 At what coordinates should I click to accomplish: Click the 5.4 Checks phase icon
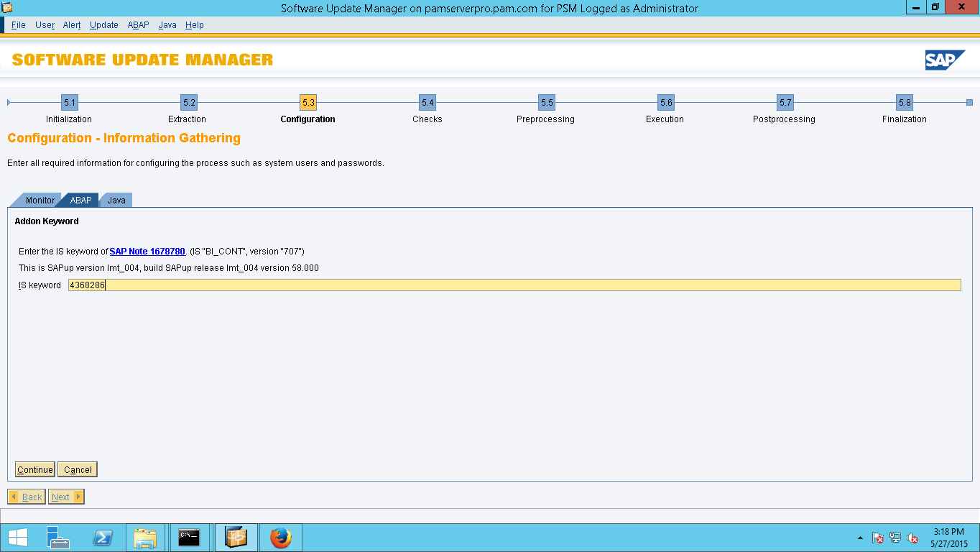427,103
